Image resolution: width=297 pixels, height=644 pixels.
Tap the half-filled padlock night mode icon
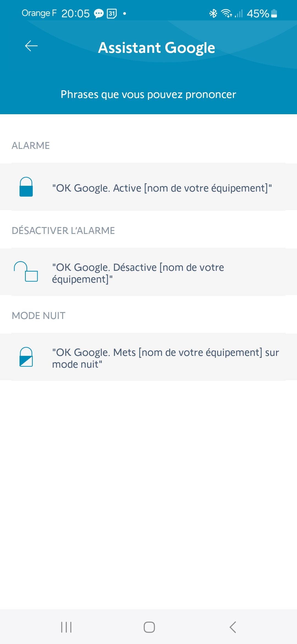[26, 357]
